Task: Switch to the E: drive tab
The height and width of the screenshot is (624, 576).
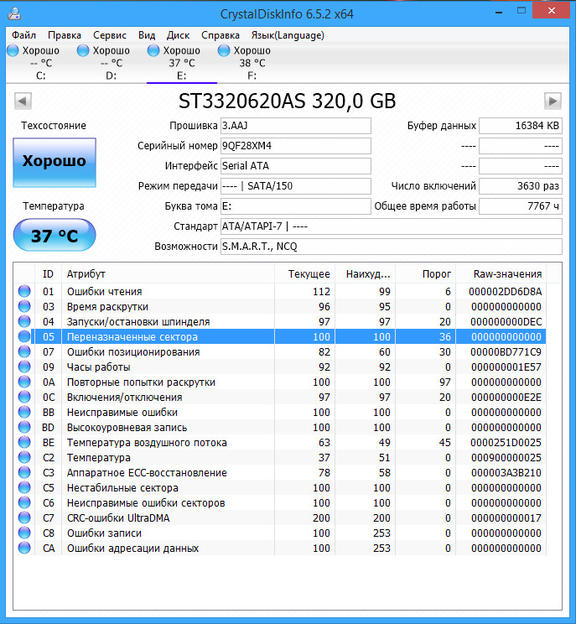Action: pyautogui.click(x=182, y=63)
